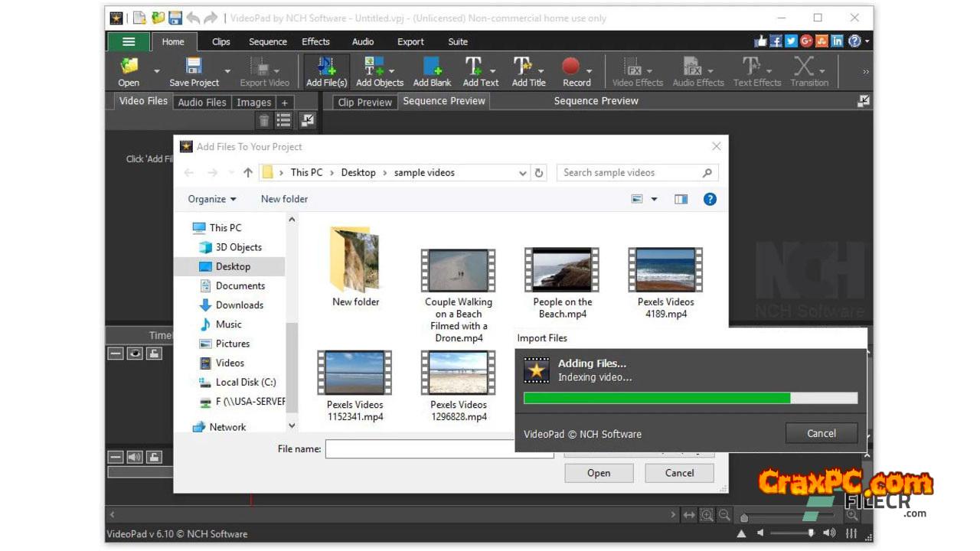Toggle the video track lock icon
Image resolution: width=980 pixels, height=551 pixels.
154,354
